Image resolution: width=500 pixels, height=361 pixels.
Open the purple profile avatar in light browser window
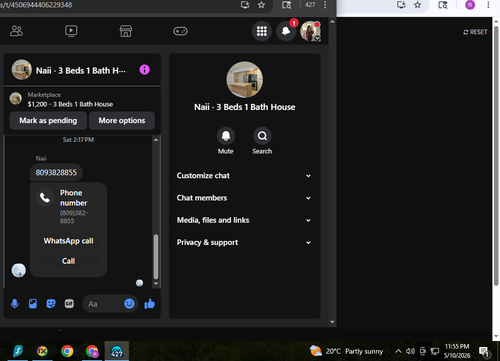[470, 5]
